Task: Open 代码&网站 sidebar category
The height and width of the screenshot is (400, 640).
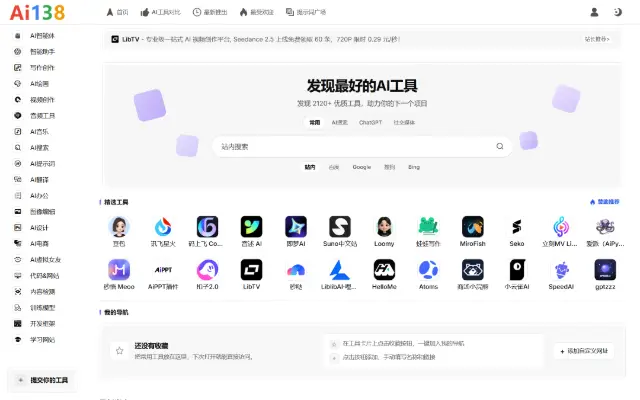Action: [x=44, y=276]
